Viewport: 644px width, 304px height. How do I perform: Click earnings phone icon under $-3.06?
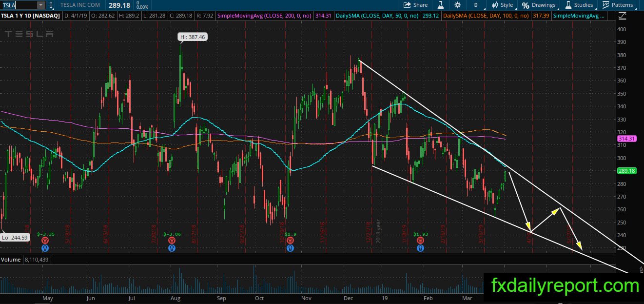pyautogui.click(x=172, y=241)
